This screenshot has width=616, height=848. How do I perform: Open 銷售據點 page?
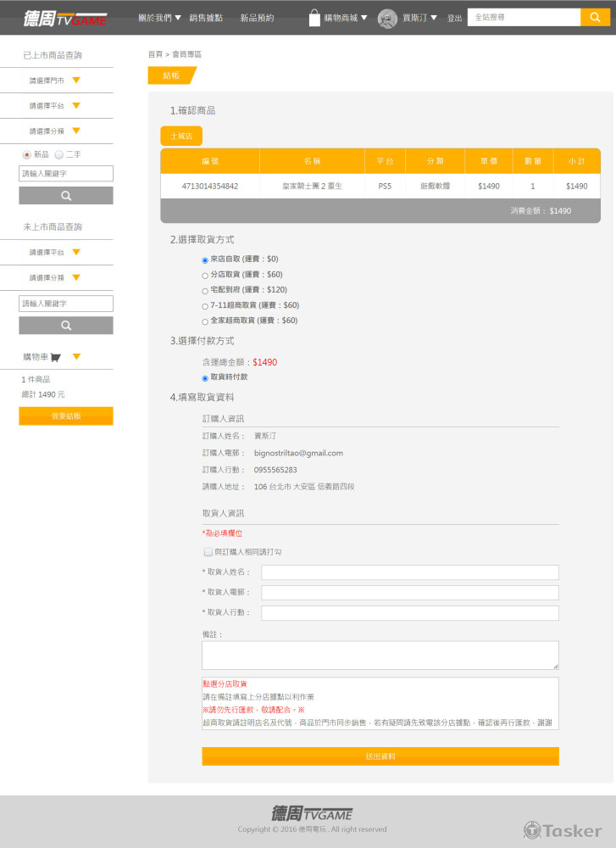coord(206,18)
